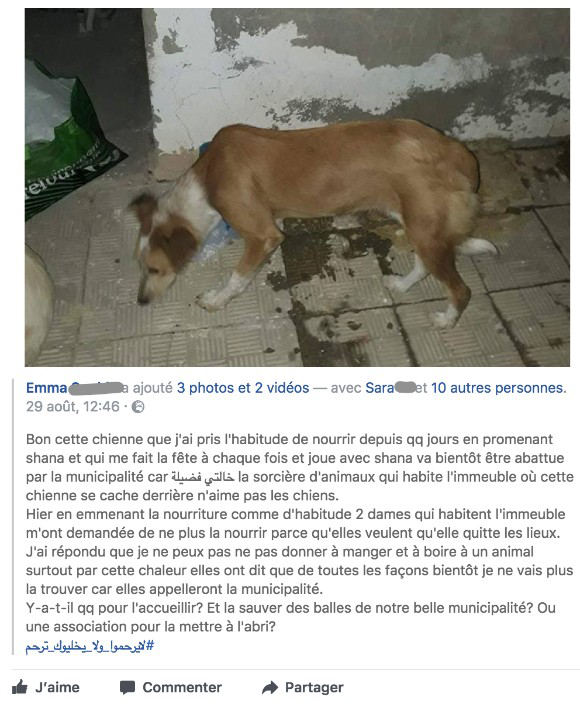Follow the blue Arabic hashtag link
Viewport: 580px width, 721px height.
pyautogui.click(x=90, y=647)
